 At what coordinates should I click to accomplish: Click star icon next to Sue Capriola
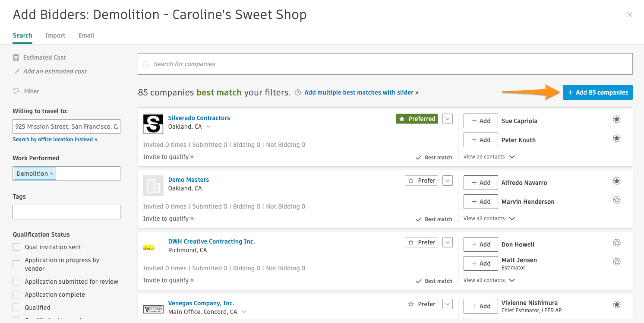point(617,119)
